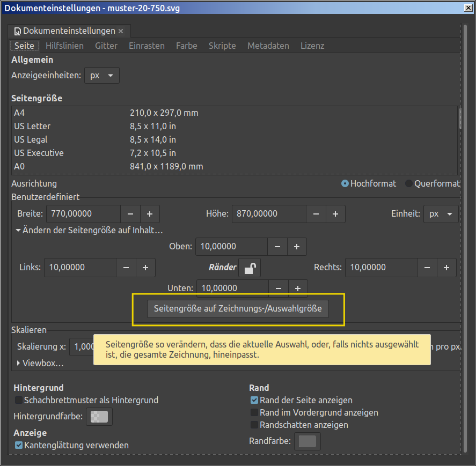Select US Executive page size row
The width and height of the screenshot is (476, 466).
235,153
